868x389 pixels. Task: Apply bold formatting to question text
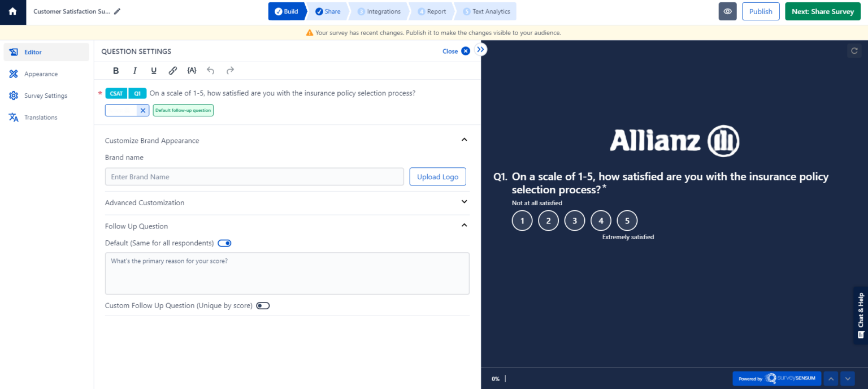(x=116, y=71)
